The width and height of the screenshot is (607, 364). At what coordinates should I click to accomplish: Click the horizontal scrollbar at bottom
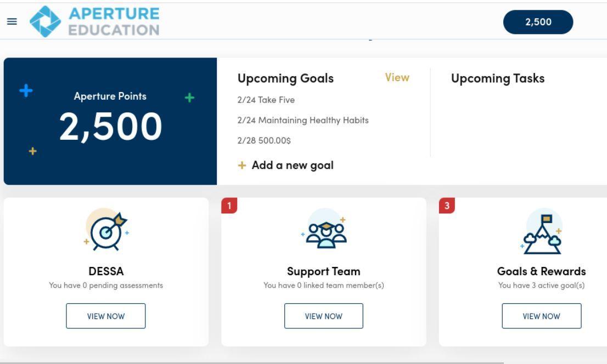click(252, 362)
